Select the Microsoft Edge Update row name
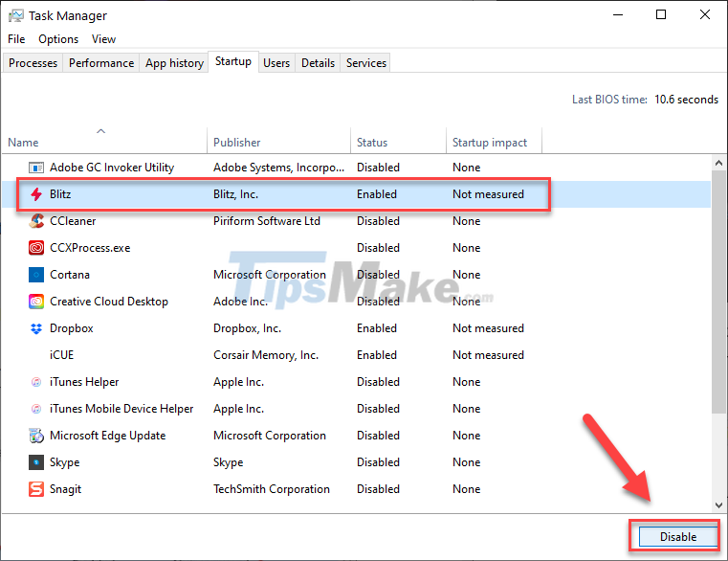The width and height of the screenshot is (728, 561). (108, 436)
